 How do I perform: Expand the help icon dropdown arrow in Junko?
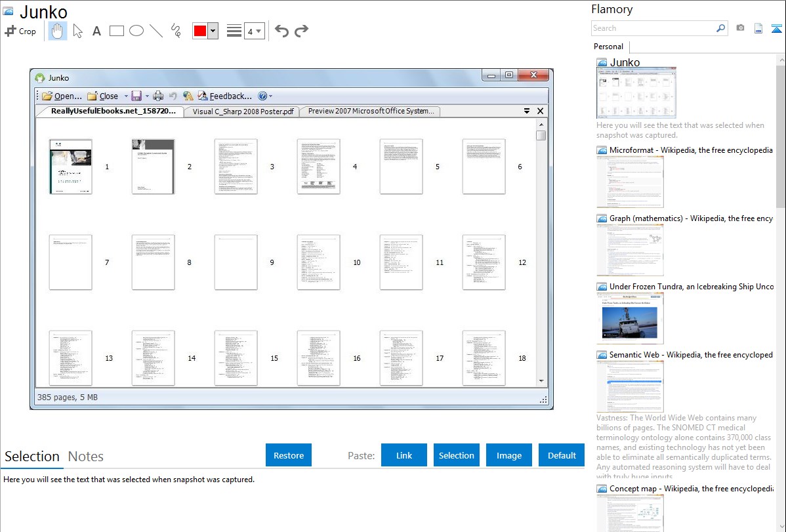click(x=271, y=96)
